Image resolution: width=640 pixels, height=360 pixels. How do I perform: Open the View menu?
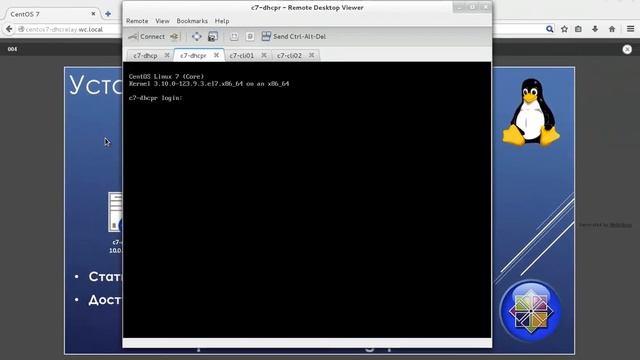click(162, 21)
